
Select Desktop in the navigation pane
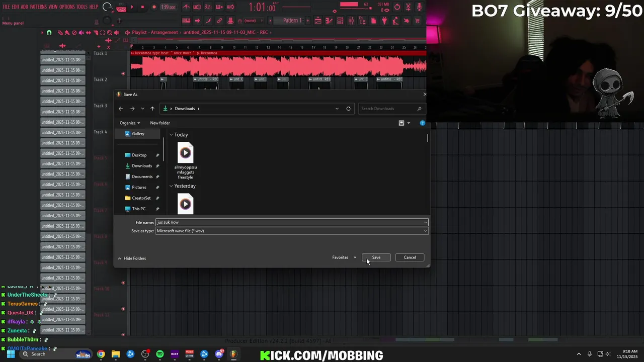click(139, 155)
